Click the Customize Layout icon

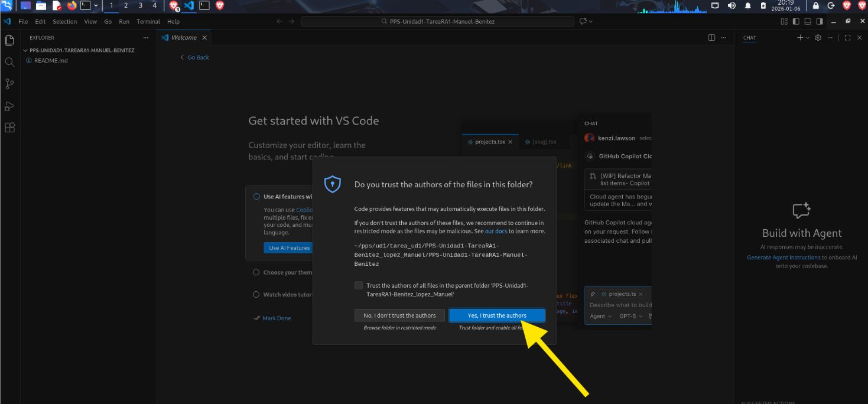[784, 21]
